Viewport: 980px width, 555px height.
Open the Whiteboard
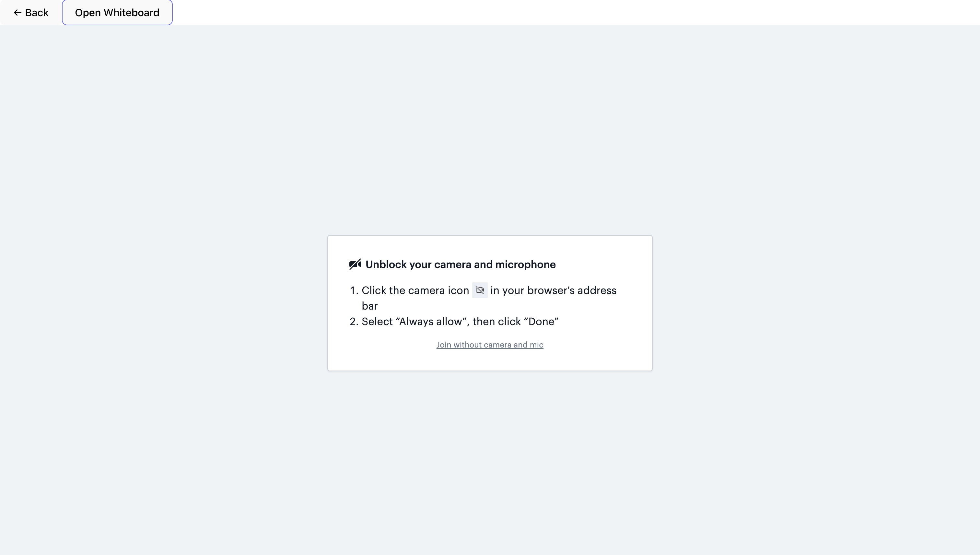117,13
